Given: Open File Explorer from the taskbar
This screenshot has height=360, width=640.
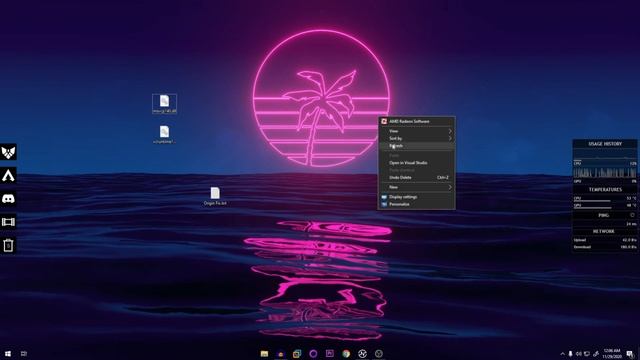Looking at the screenshot, I should tap(264, 353).
